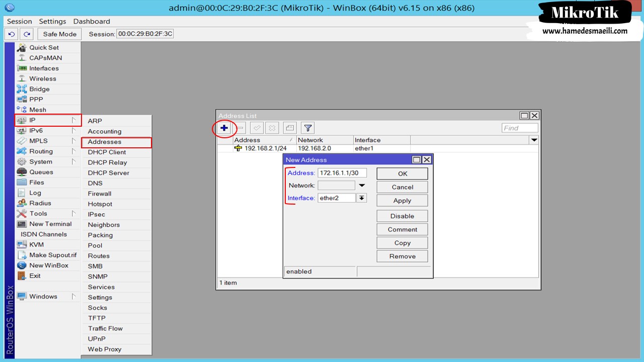Screen dimensions: 644x362
Task: Open the Mesh sidebar item
Action: [47, 110]
